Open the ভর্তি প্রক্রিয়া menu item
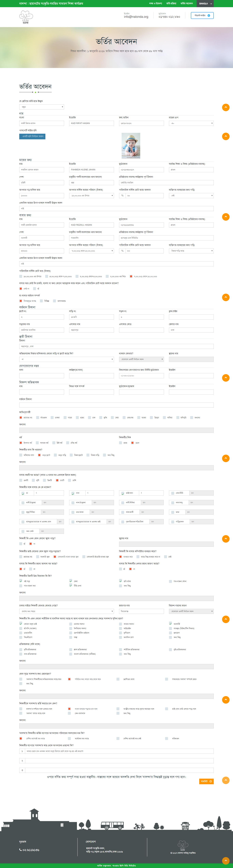 tap(171, 4)
